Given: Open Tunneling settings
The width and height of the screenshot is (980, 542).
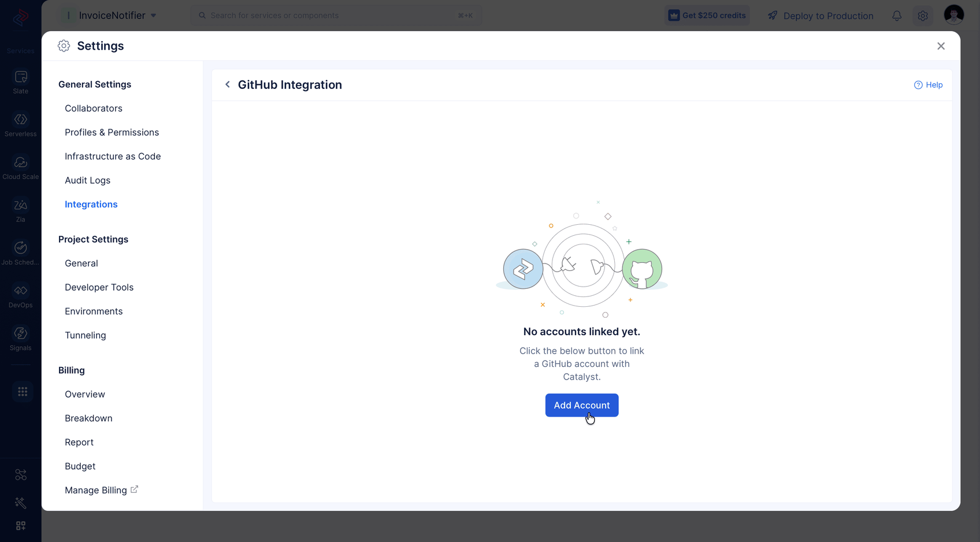Looking at the screenshot, I should coord(86,335).
